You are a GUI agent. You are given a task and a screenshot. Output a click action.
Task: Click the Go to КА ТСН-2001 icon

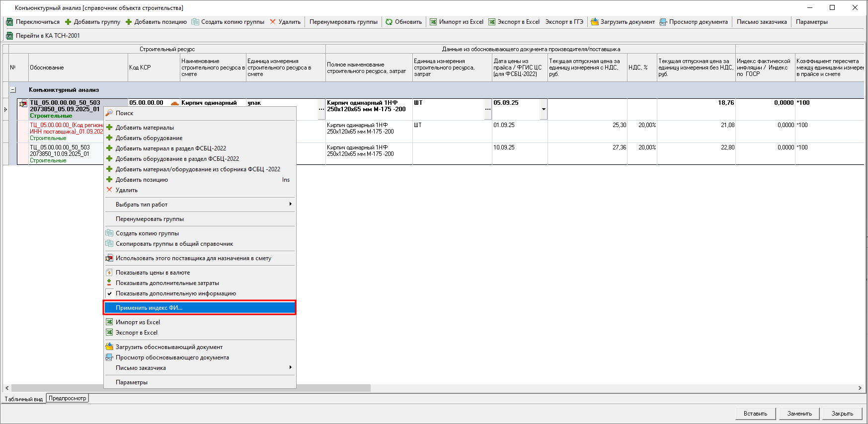pyautogui.click(x=9, y=36)
